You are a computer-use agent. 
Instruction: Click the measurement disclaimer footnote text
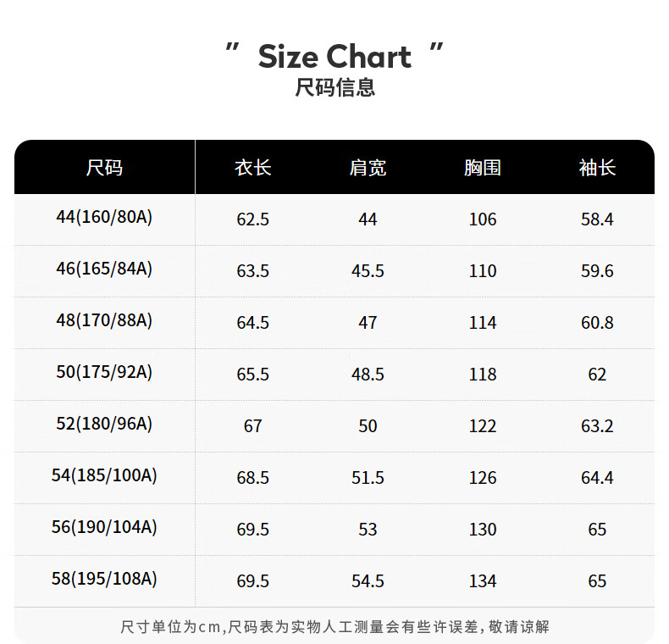pos(334,627)
